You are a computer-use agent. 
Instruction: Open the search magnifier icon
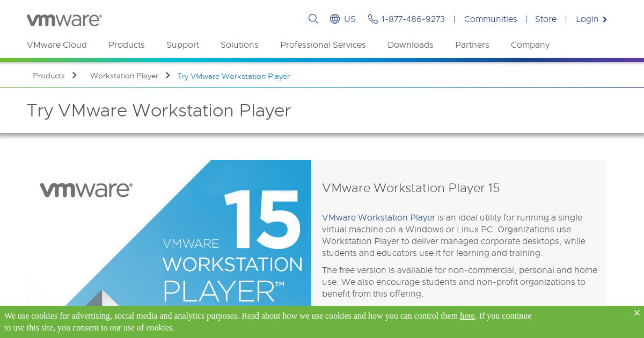[313, 19]
